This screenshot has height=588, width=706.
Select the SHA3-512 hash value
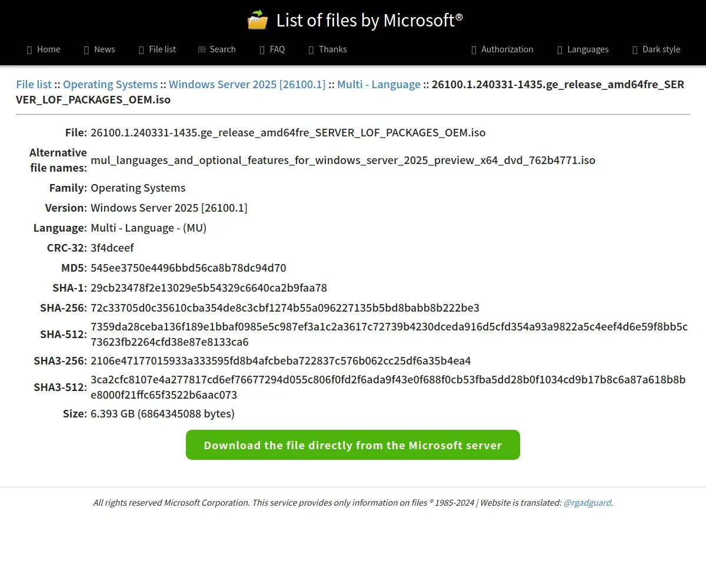388,387
